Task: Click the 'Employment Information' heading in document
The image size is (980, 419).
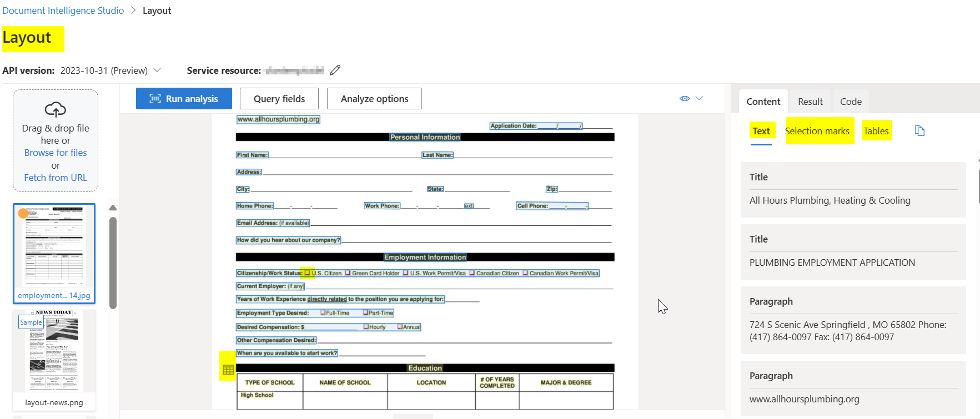Action: (425, 257)
